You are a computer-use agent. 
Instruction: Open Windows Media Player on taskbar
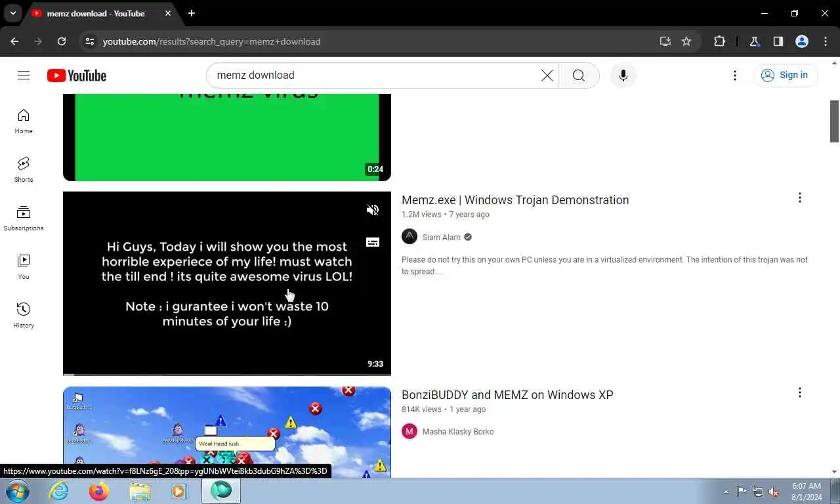pos(180,491)
